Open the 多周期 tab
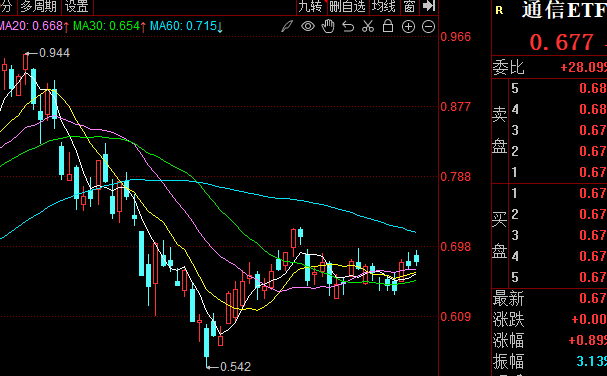This screenshot has width=607, height=376. pos(39,6)
